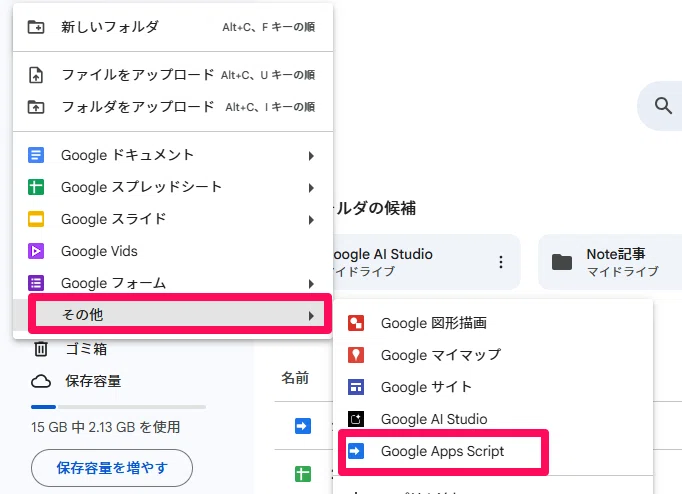Click 15 GB 中 2.13 GB を使用 text
682x494 pixels.
[x=106, y=427]
